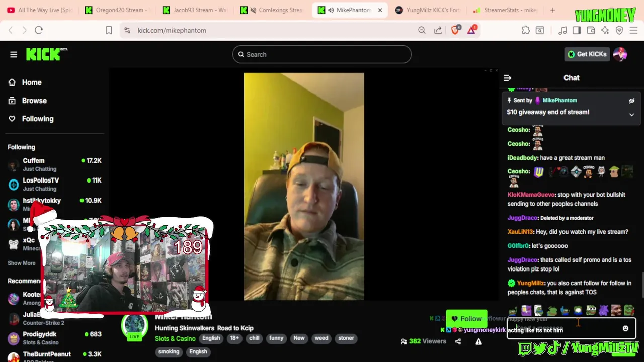This screenshot has width=644, height=362.
Task: Open the Brave main menu
Action: [633, 30]
